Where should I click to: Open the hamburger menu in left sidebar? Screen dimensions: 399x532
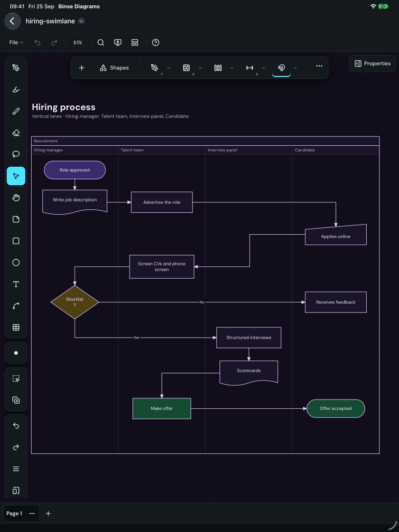pos(16,469)
